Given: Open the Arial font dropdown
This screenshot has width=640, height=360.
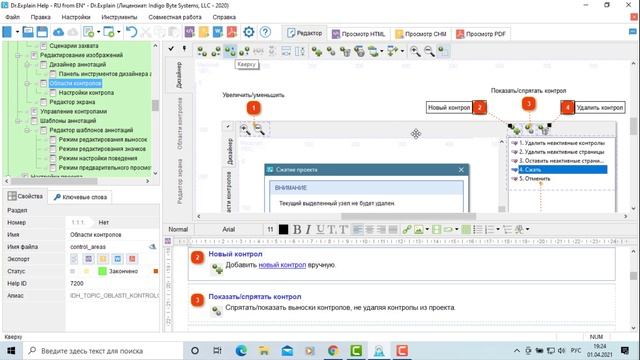Looking at the screenshot, I should coord(229,229).
